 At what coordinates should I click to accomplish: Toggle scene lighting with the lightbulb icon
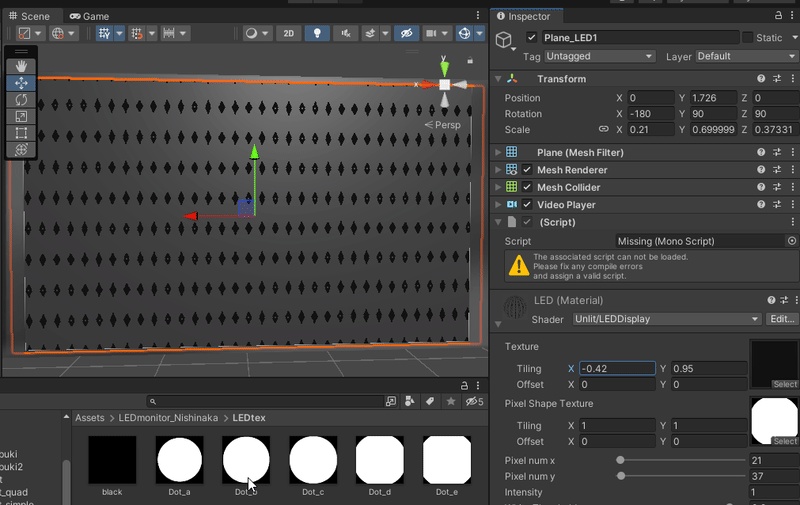tap(318, 33)
